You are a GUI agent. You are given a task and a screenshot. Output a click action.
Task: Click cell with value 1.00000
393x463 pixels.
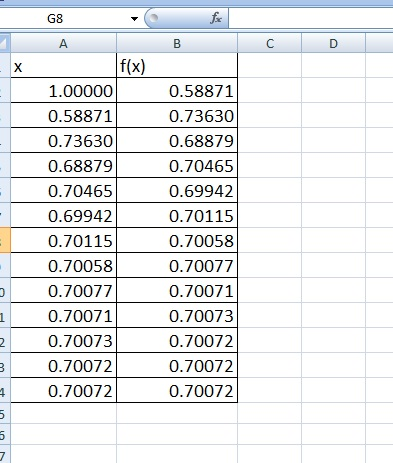click(x=64, y=90)
